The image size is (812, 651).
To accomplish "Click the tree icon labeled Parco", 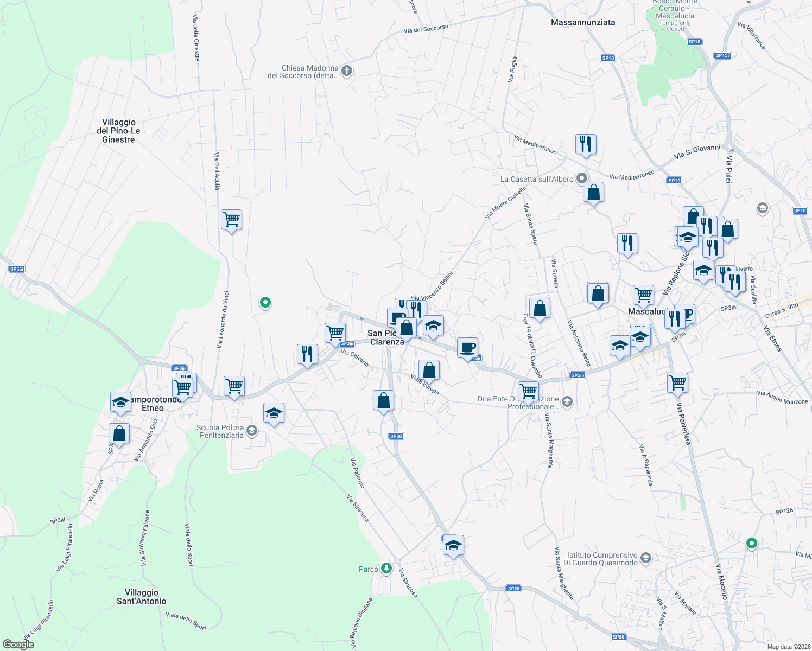I will (x=385, y=569).
